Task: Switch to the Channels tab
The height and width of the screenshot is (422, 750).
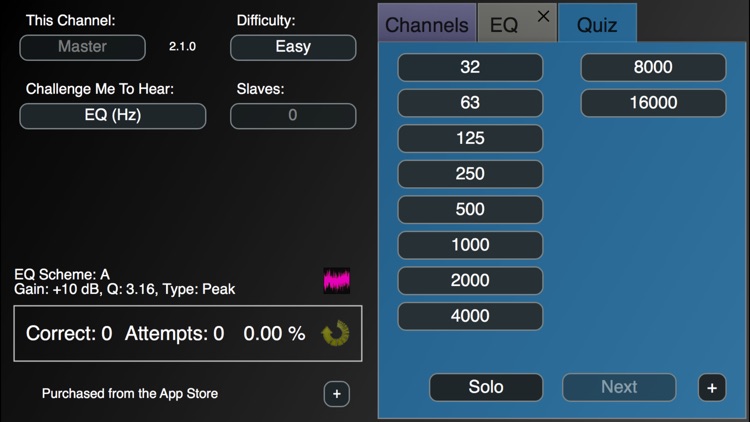Action: (427, 24)
